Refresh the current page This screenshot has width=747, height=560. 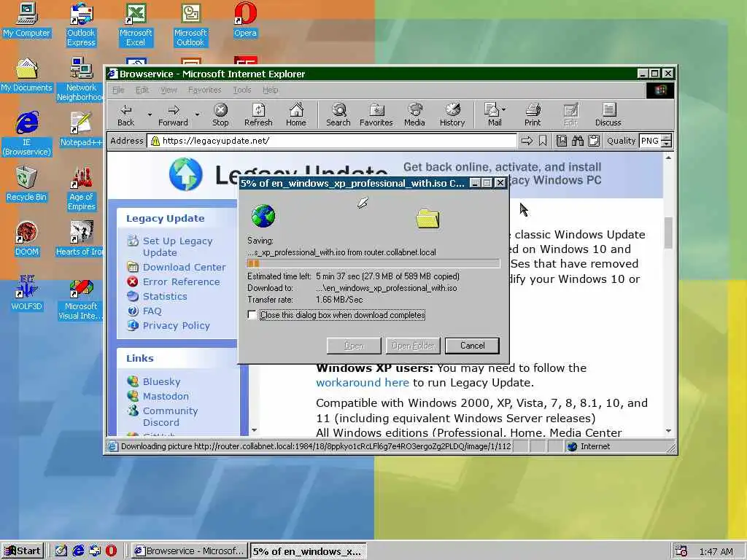[258, 114]
